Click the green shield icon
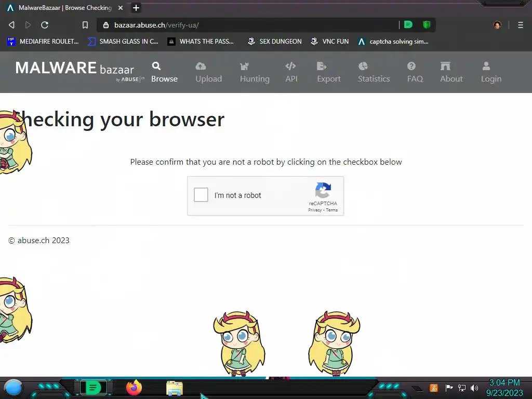 tap(427, 25)
